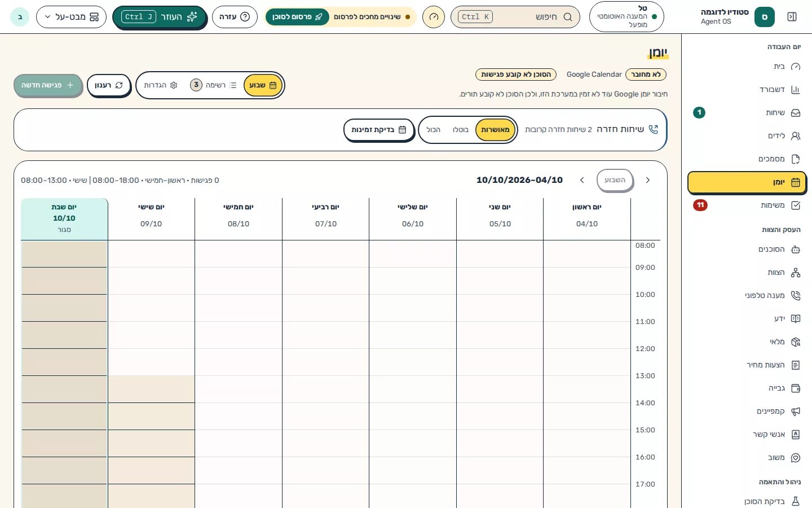This screenshot has width=812, height=508.
Task: Open מענה טלפוני page
Action: tap(747, 296)
